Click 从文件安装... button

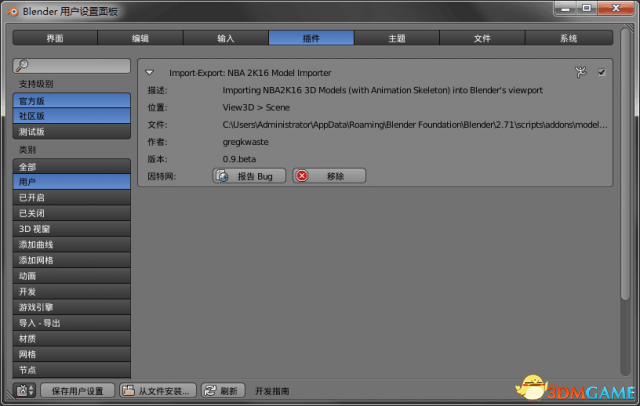tap(158, 390)
